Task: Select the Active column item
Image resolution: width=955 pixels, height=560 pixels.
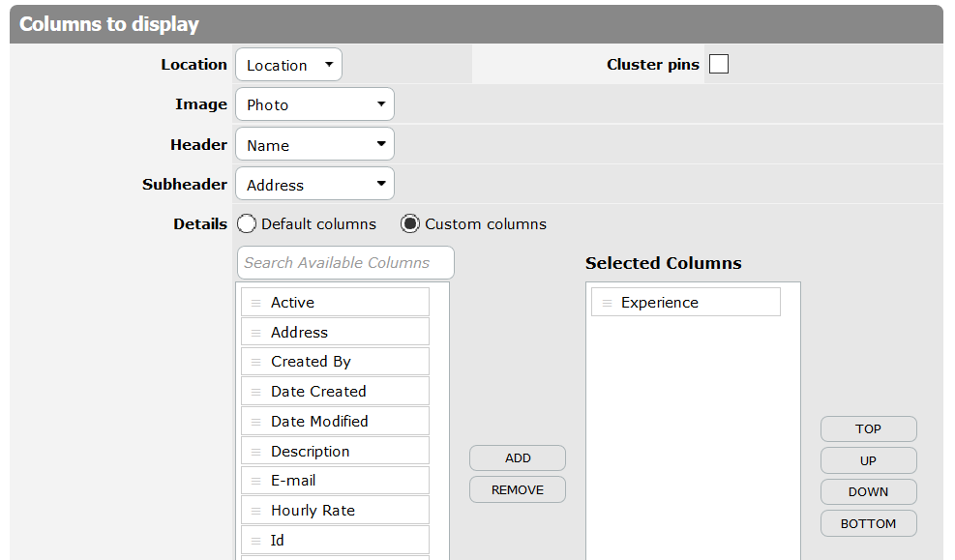Action: click(335, 302)
